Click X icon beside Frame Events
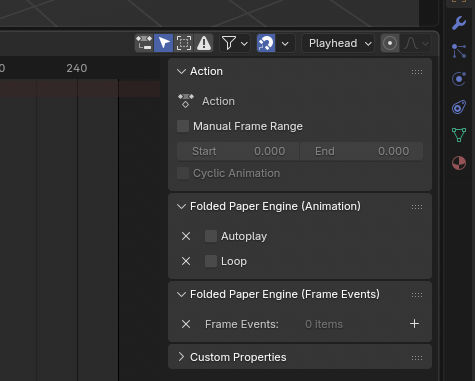This screenshot has width=475, height=381. tap(186, 324)
